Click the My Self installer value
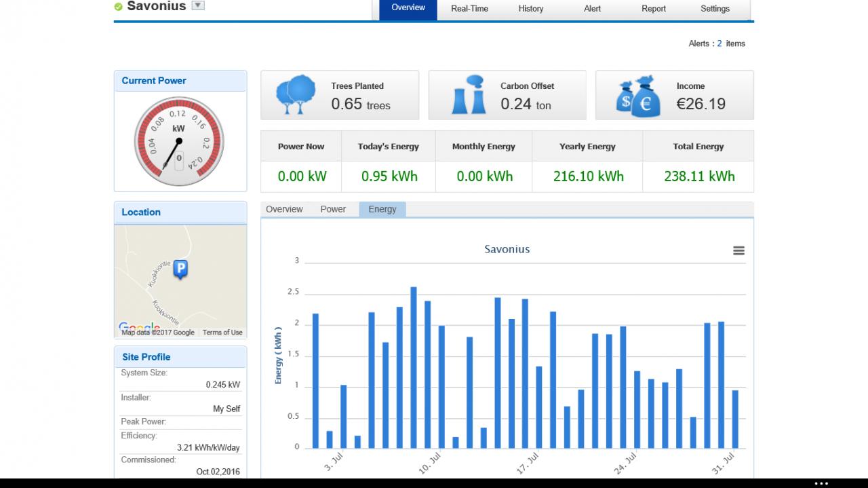The height and width of the screenshot is (488, 868). click(226, 409)
